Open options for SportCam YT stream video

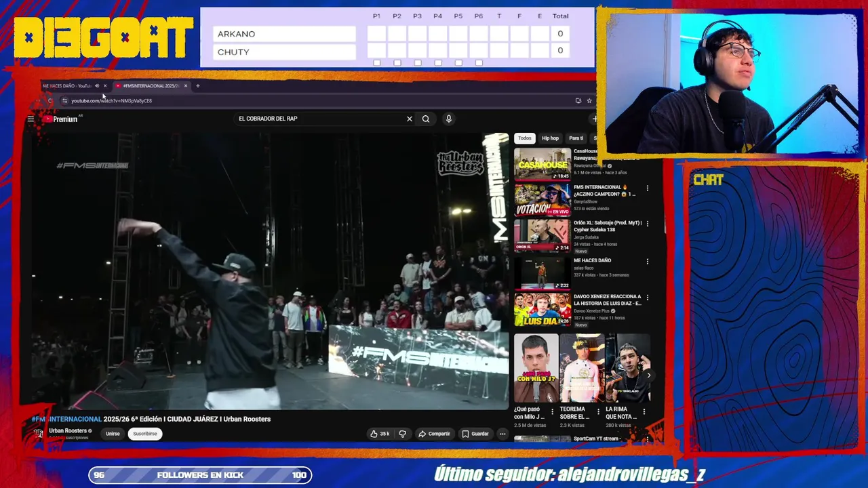tap(648, 439)
